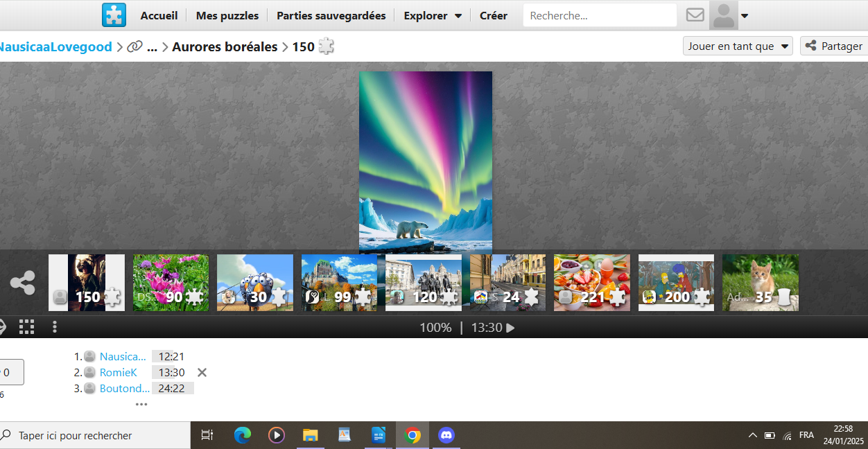The height and width of the screenshot is (449, 868).
Task: Launch Microsoft Edge from taskbar
Action: pos(243,435)
